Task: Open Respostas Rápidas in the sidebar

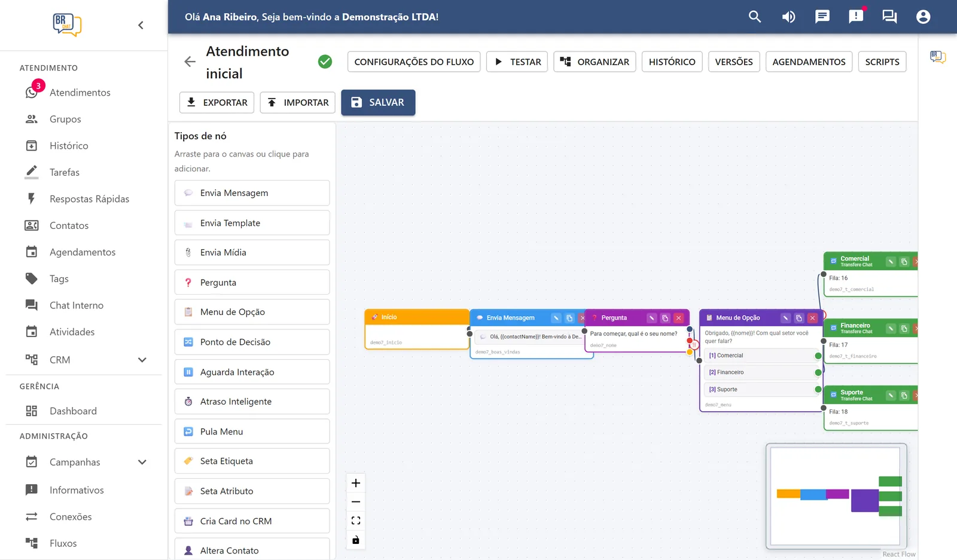Action: (x=89, y=199)
